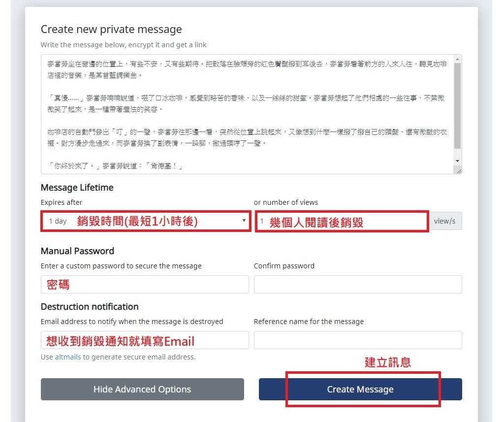This screenshot has height=422, width=504.
Task: Click the custom password input field
Action: 145,284
